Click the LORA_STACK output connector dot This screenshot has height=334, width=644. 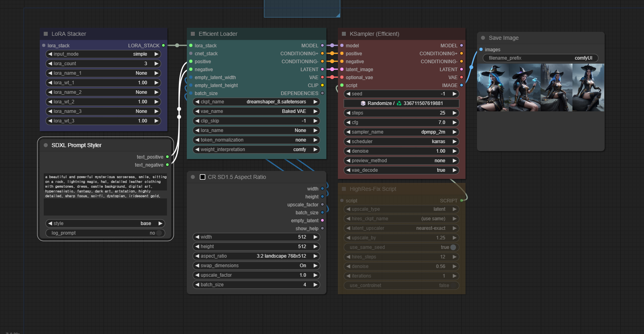[x=163, y=45]
